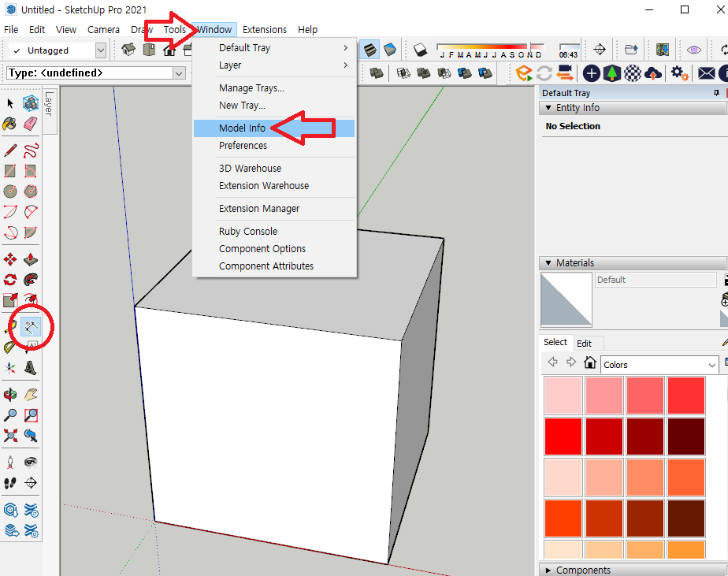Activate the Walk footprints tool
The width and height of the screenshot is (728, 576).
click(10, 483)
